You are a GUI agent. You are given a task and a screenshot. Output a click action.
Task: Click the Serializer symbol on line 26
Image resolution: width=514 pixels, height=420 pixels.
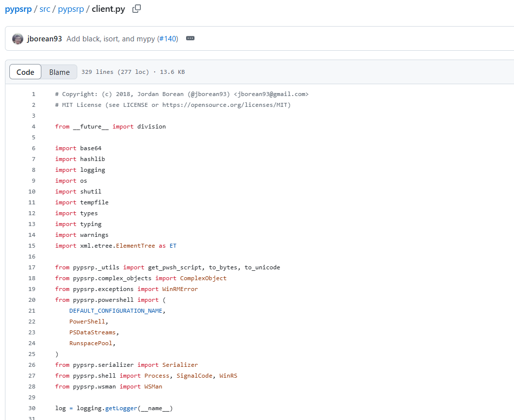click(180, 365)
